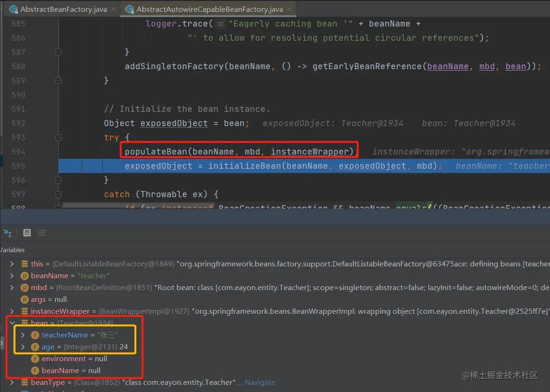
Task: Click the catch keyword on line 597
Action: pos(117,194)
